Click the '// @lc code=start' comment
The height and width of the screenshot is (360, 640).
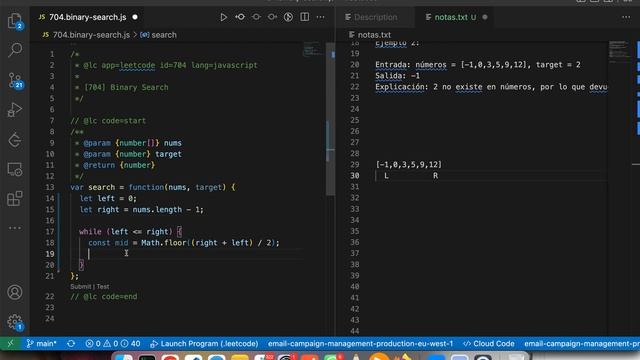[108, 121]
